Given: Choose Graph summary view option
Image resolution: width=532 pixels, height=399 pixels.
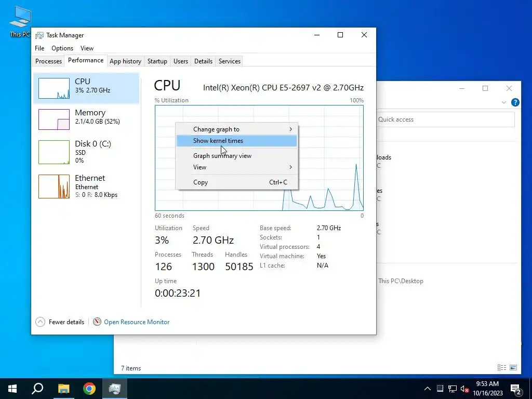Looking at the screenshot, I should (x=236, y=156).
